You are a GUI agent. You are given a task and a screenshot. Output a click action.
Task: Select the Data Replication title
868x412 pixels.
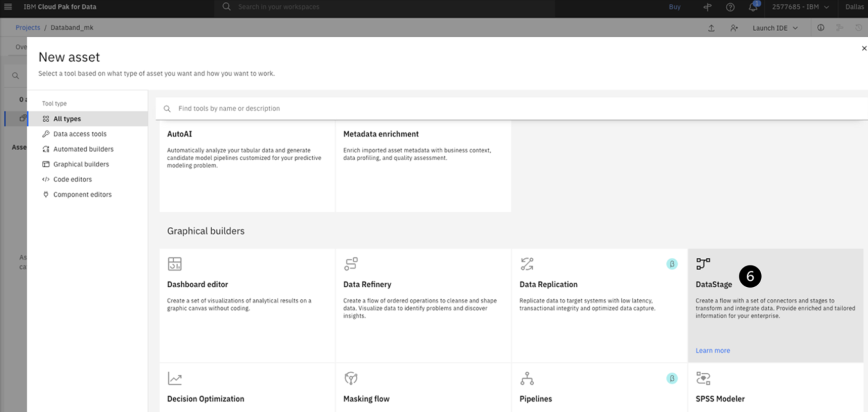tap(548, 285)
